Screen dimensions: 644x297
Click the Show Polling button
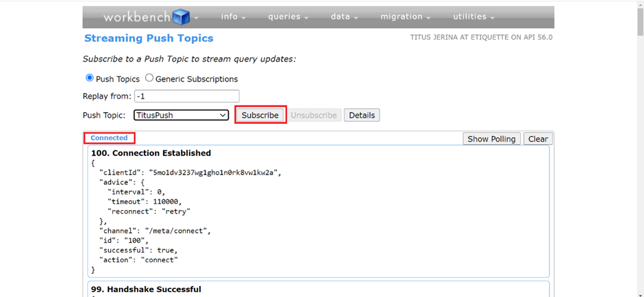pyautogui.click(x=492, y=139)
